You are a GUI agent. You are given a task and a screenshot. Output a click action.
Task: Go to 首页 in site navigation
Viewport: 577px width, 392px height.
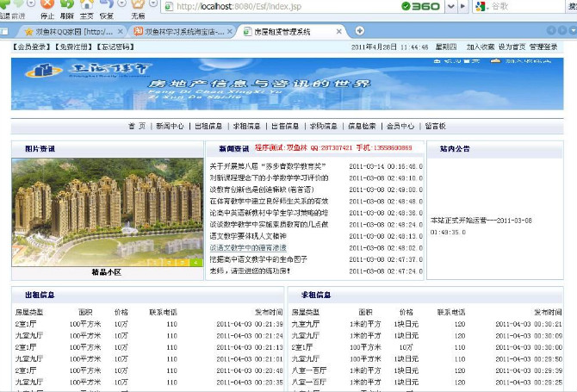pyautogui.click(x=137, y=127)
